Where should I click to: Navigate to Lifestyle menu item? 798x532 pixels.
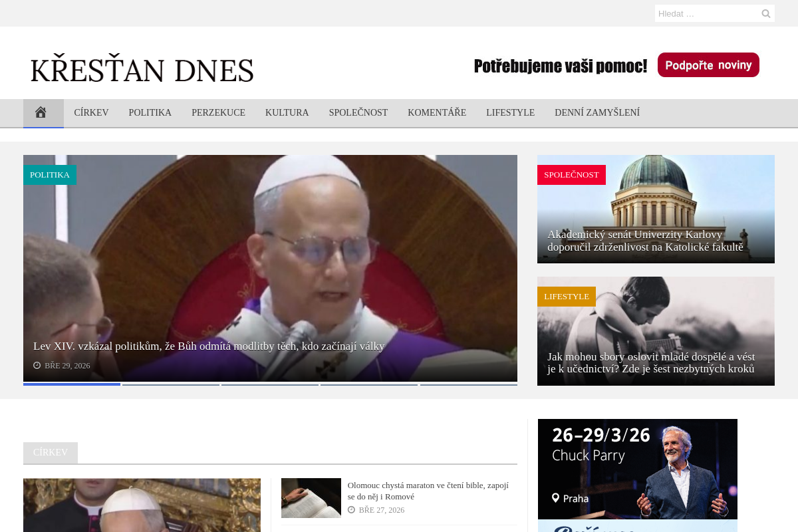(x=510, y=113)
